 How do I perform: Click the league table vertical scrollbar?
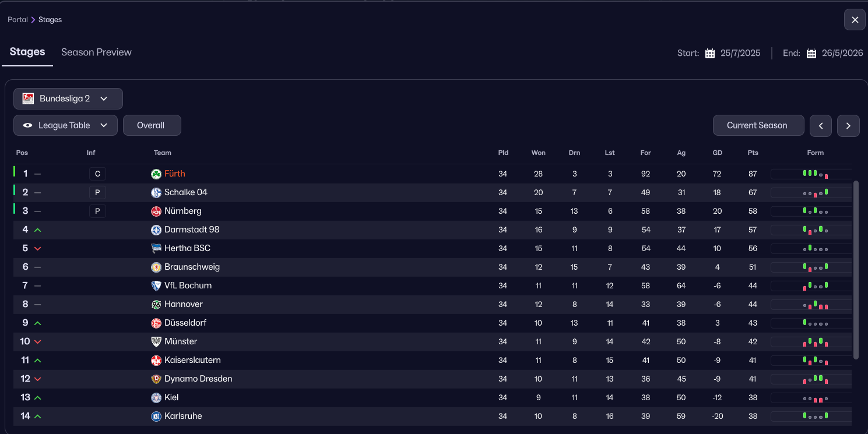pos(856,268)
